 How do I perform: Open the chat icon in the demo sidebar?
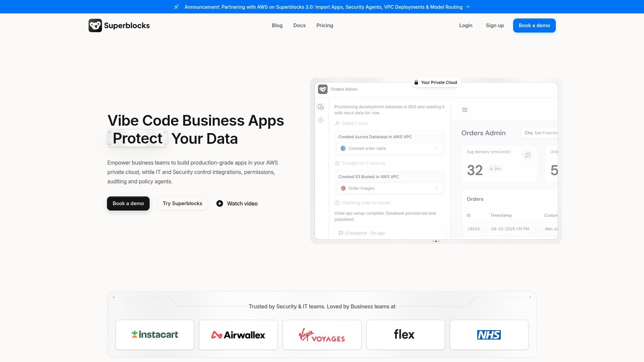pos(321,107)
